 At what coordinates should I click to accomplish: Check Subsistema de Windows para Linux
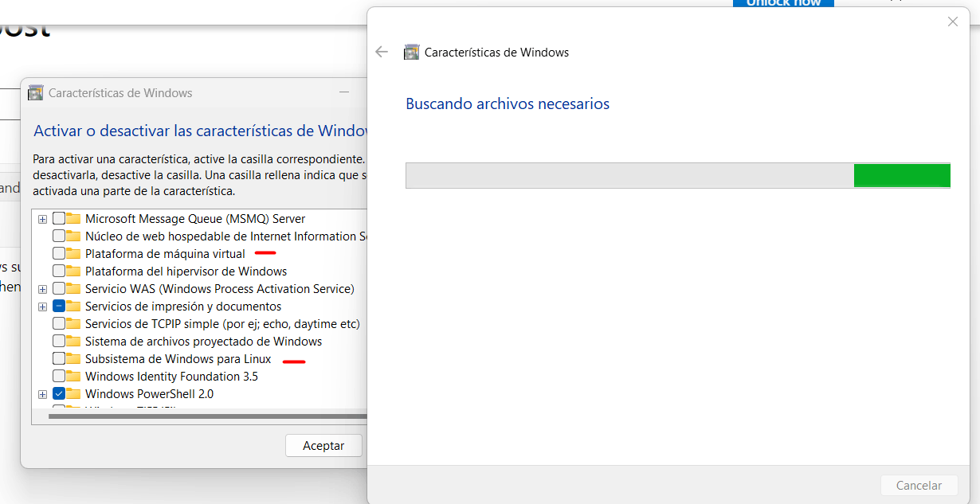[59, 359]
